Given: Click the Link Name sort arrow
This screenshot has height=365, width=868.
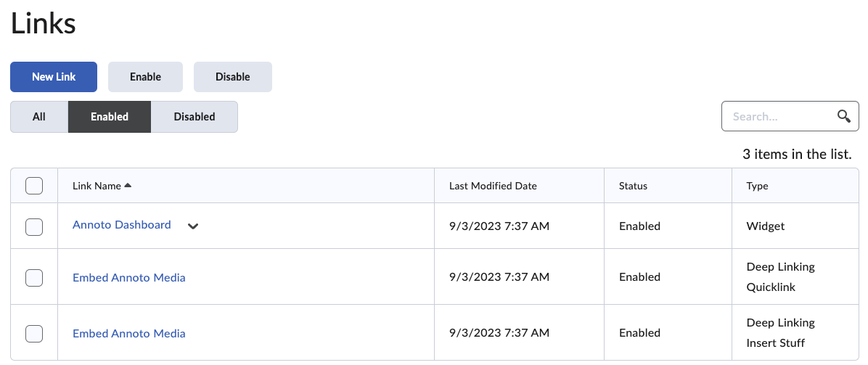Looking at the screenshot, I should click(x=128, y=186).
